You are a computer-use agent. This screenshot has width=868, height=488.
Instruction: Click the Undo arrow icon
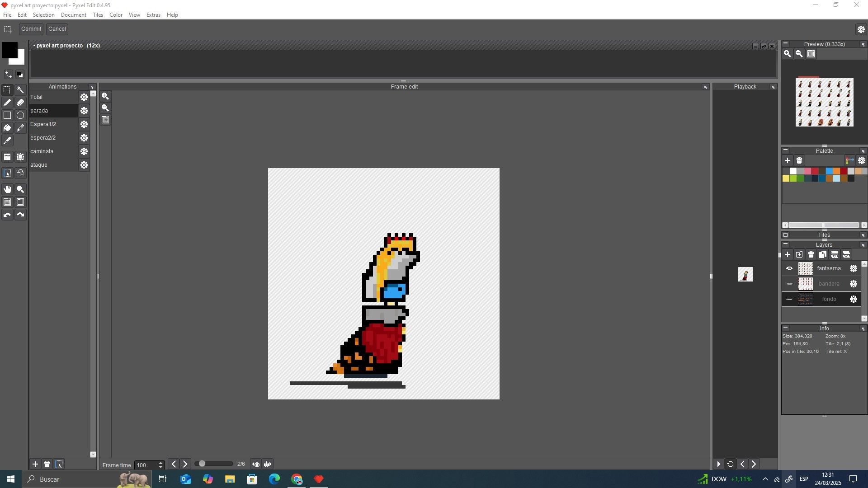click(7, 215)
